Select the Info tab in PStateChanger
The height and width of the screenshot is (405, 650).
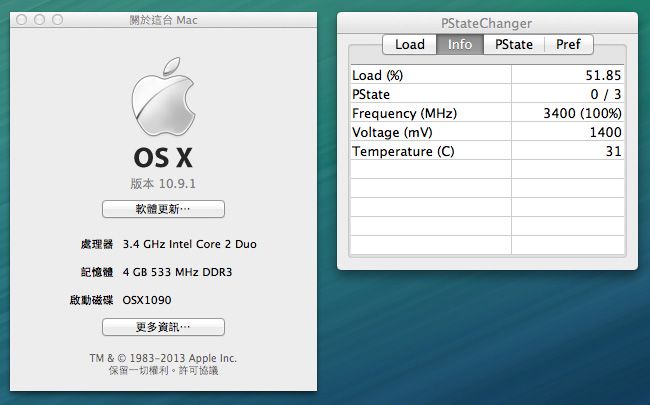point(460,44)
